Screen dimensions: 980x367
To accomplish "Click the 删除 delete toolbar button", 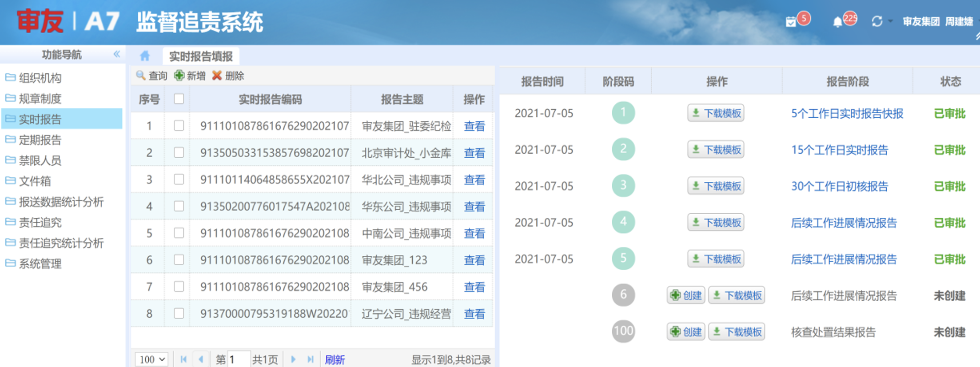I will (x=228, y=76).
